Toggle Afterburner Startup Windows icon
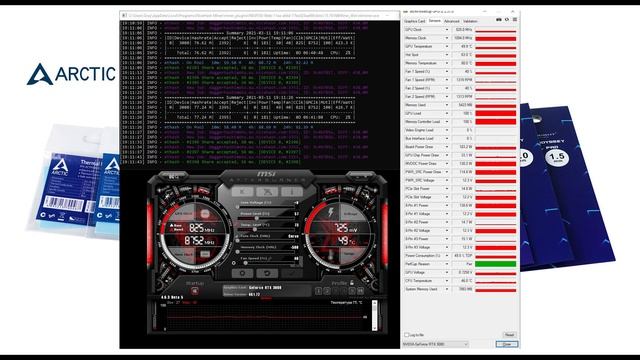The image size is (640, 360). 195,291
